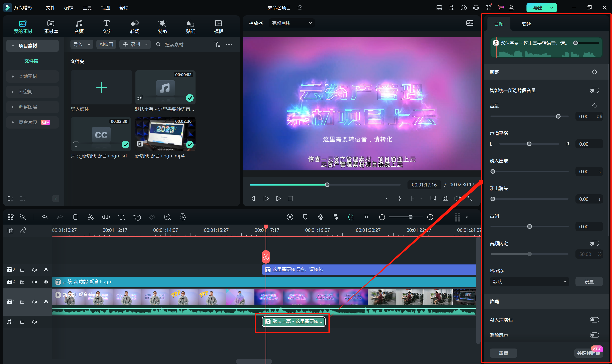The width and height of the screenshot is (612, 364).
Task: Open the 导出 button dropdown arrow
Action: pyautogui.click(x=552, y=8)
